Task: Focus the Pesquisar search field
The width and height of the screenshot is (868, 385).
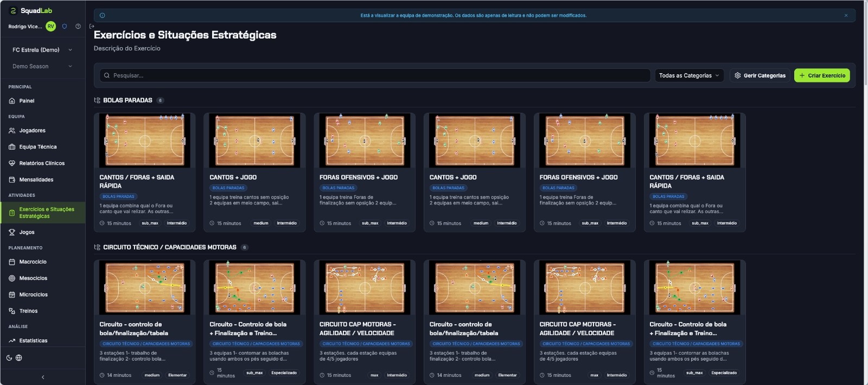Action: coord(375,75)
